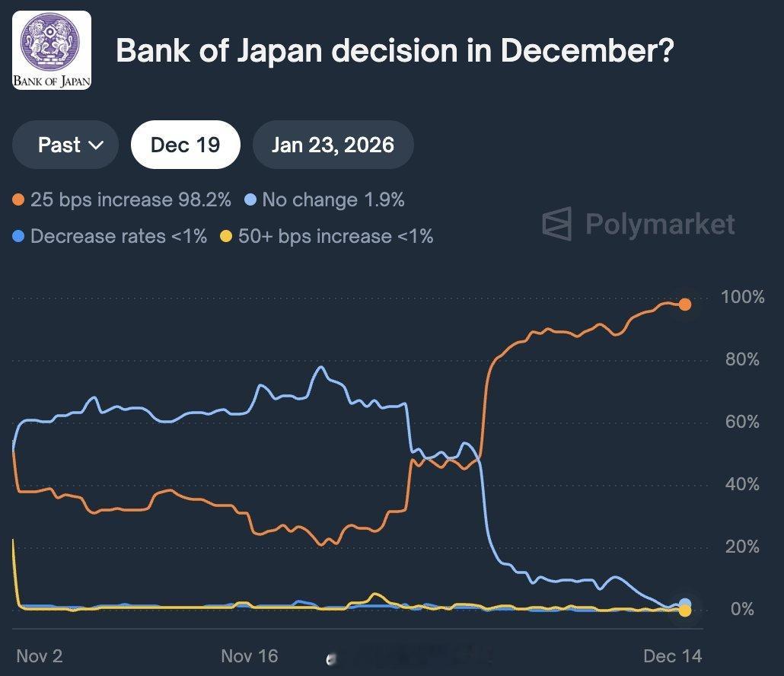Click the orange endpoint marker on the chart
784x676 pixels.
pyautogui.click(x=684, y=305)
